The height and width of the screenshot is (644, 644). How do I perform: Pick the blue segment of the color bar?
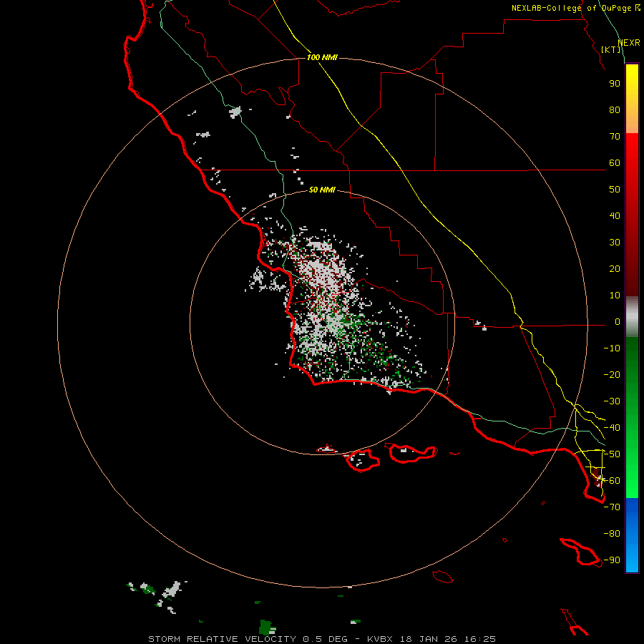632,535
